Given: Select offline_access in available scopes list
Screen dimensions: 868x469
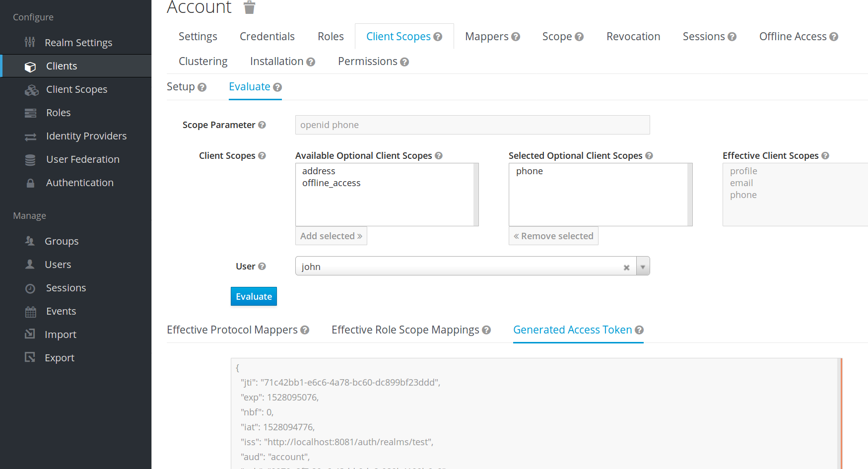Looking at the screenshot, I should 331,183.
